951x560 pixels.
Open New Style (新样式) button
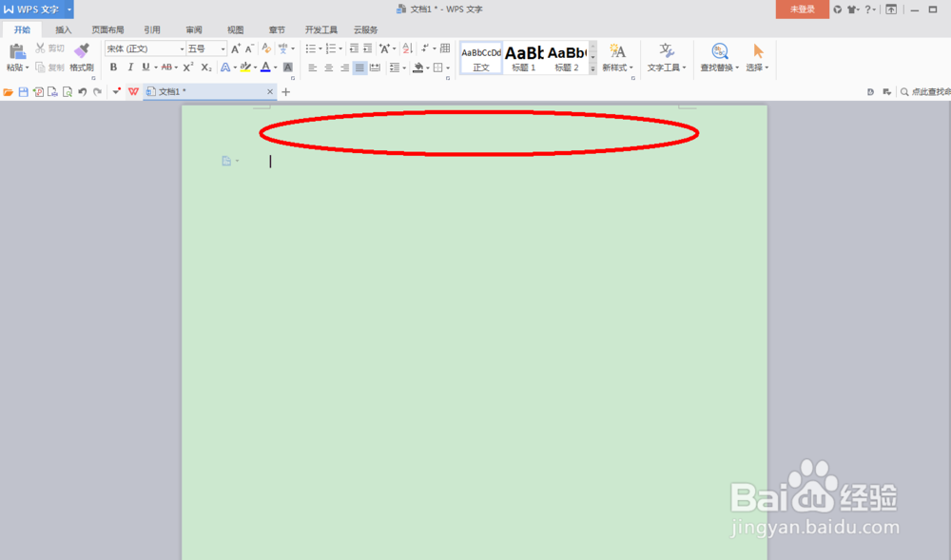[x=617, y=58]
